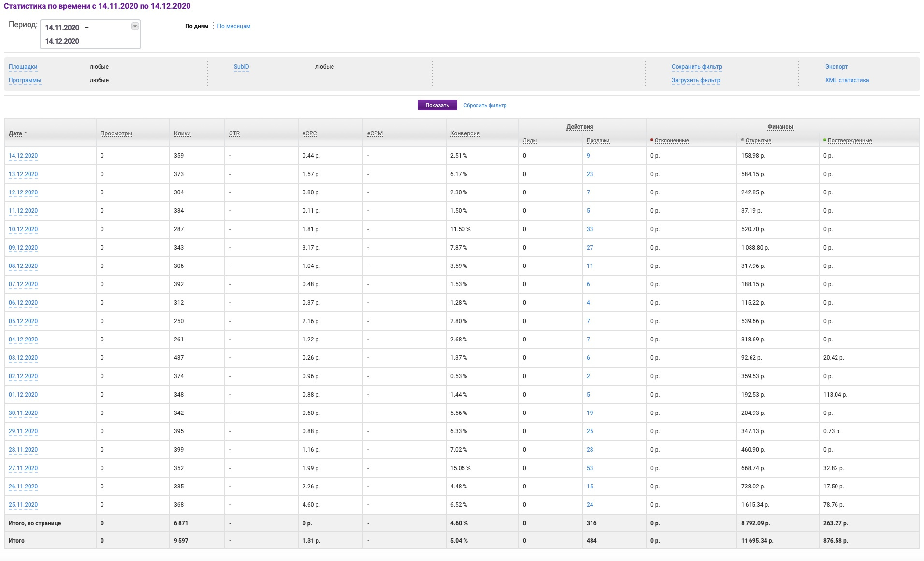Open the 'Площадки' filter
The image size is (924, 561).
tap(23, 67)
